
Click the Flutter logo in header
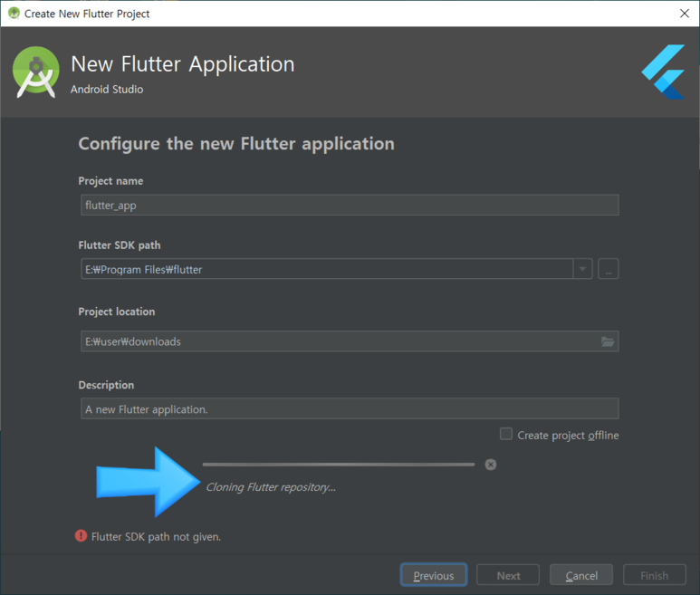664,72
